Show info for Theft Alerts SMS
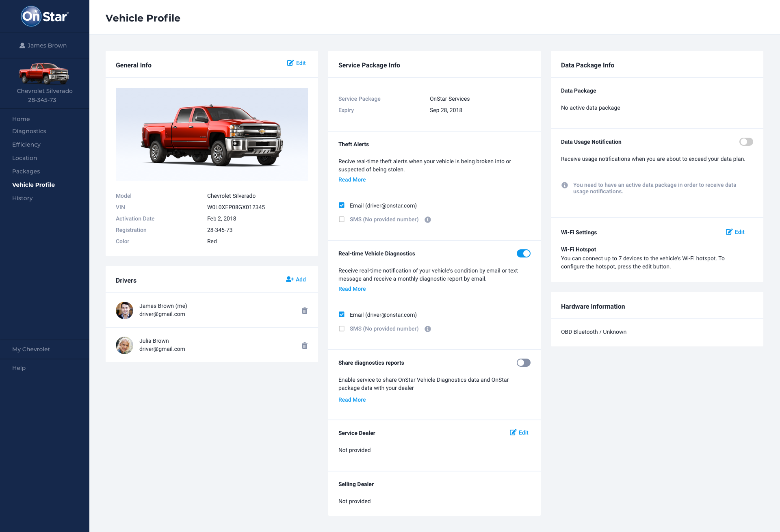The width and height of the screenshot is (780, 532). coord(428,220)
